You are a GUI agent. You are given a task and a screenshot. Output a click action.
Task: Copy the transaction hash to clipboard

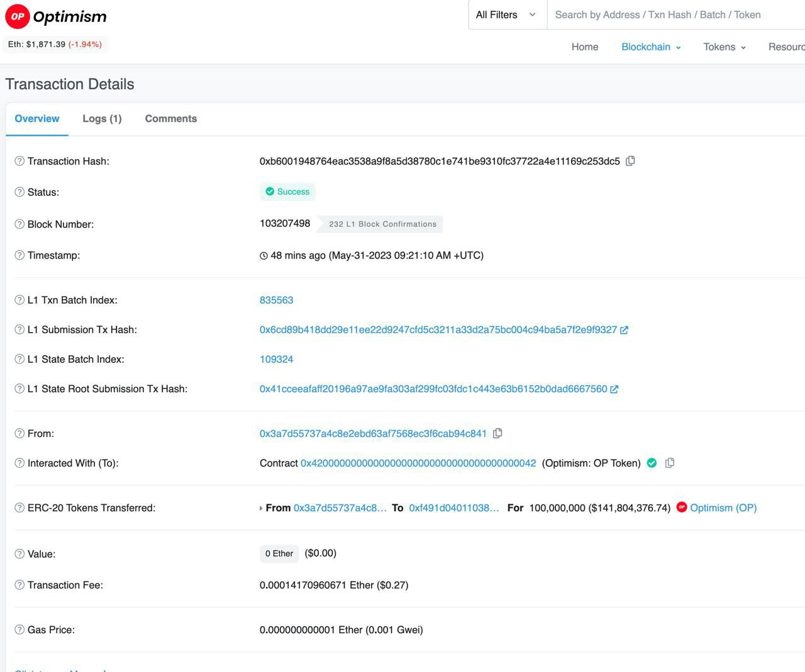tap(630, 161)
